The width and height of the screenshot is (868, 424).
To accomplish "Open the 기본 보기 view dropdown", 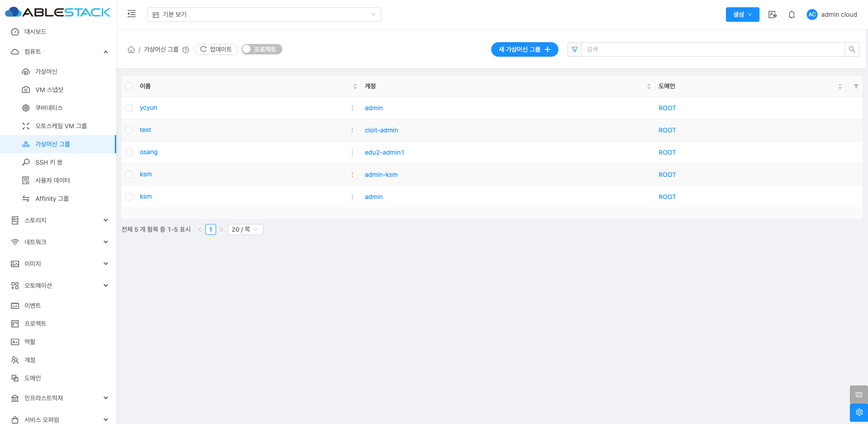I will pos(264,15).
